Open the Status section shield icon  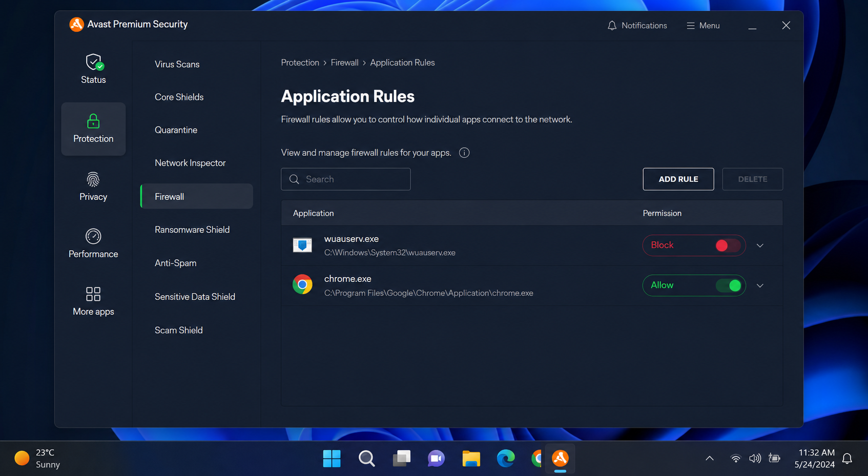coord(94,62)
